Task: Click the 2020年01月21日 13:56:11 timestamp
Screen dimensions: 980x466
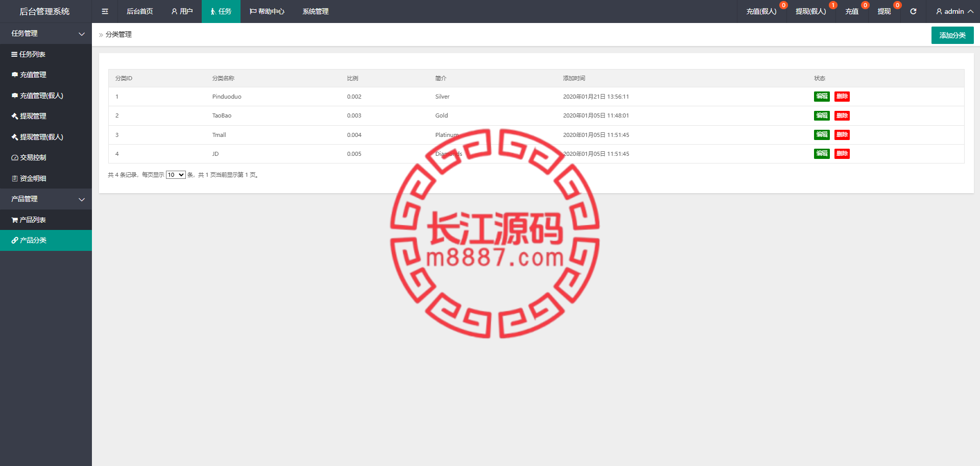Action: click(596, 97)
